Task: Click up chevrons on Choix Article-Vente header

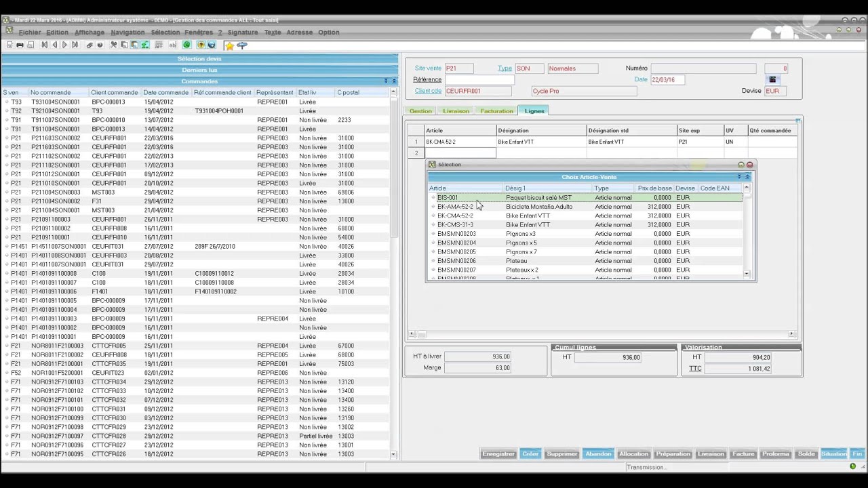Action: 747,177
